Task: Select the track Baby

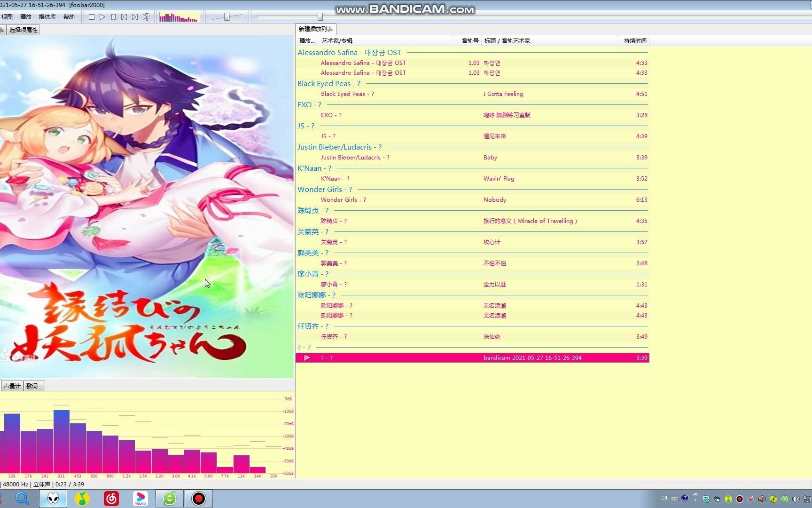Action: [x=472, y=158]
